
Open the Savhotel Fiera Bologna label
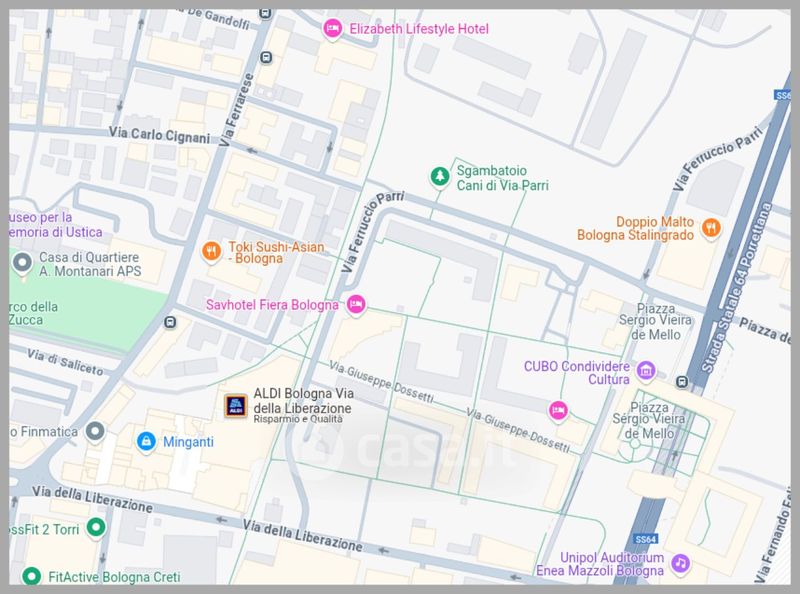coord(272,305)
